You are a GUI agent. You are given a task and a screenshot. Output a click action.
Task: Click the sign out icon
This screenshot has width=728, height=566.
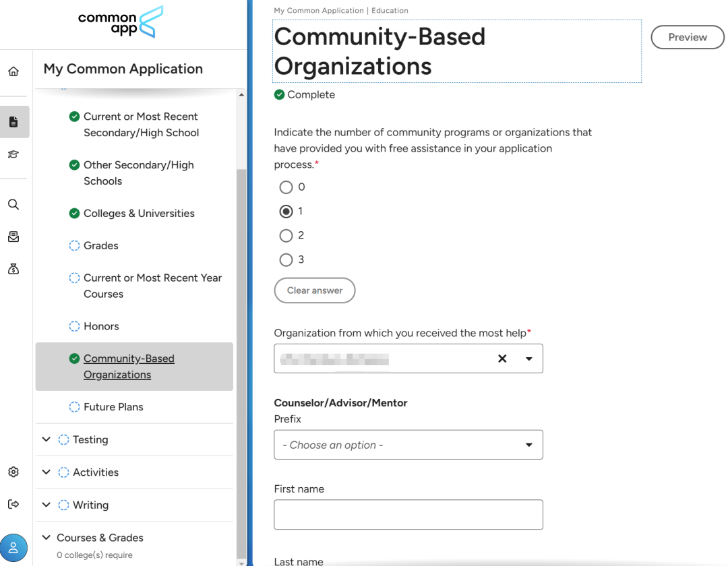click(x=13, y=504)
